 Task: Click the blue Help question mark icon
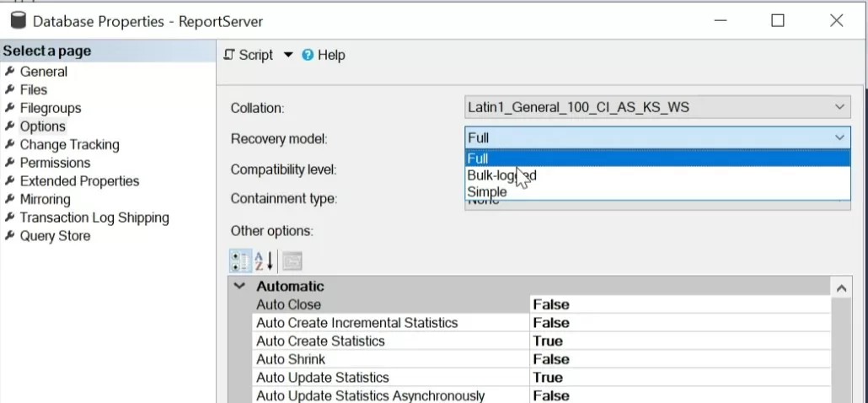(308, 55)
